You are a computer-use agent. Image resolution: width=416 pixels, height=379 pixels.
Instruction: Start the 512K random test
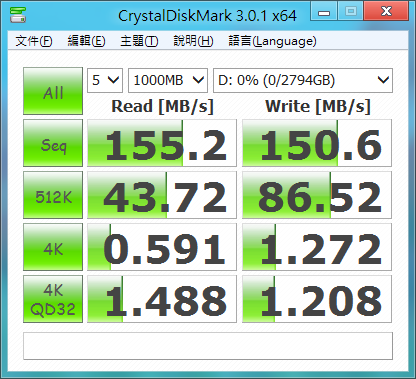53,195
